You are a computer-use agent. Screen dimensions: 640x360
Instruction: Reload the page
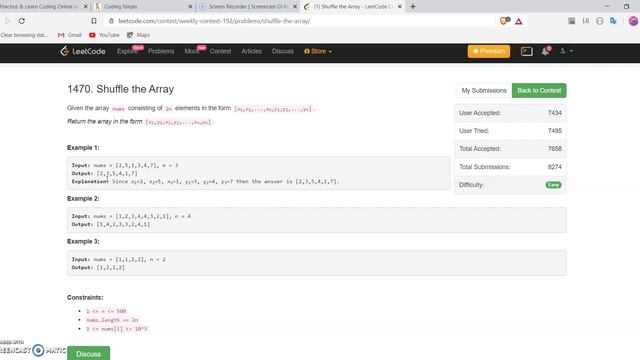click(x=22, y=21)
